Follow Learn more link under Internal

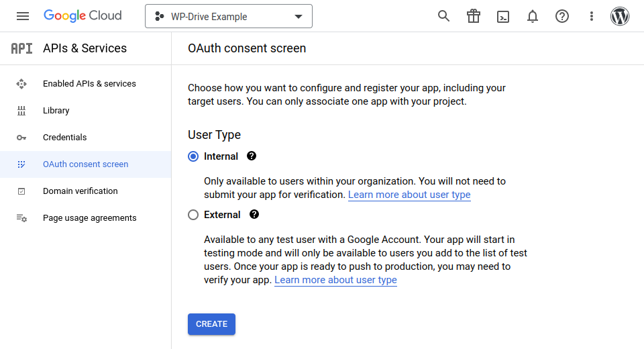pyautogui.click(x=409, y=195)
